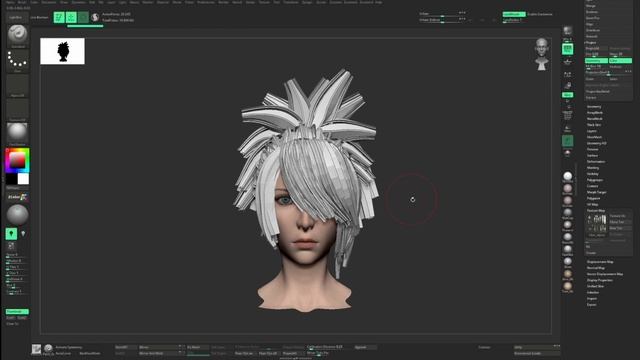
Task: Pick a hue in the color picker square
Action: 17,160
